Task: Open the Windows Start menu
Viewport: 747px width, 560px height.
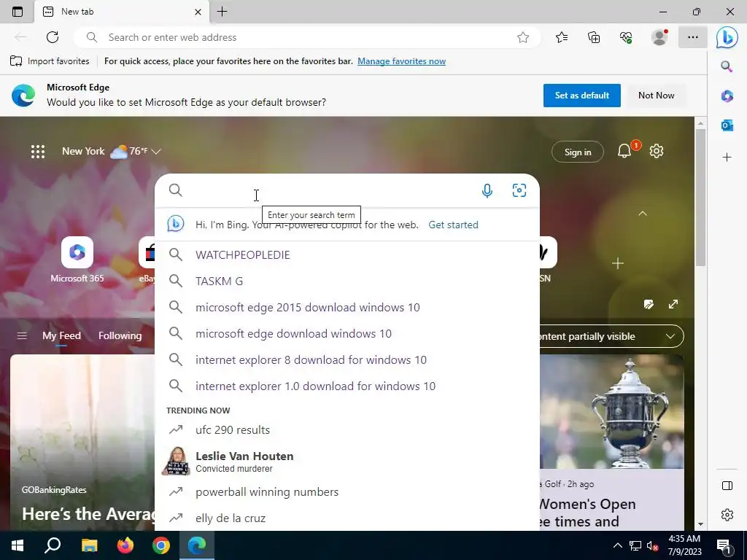Action: click(18, 545)
